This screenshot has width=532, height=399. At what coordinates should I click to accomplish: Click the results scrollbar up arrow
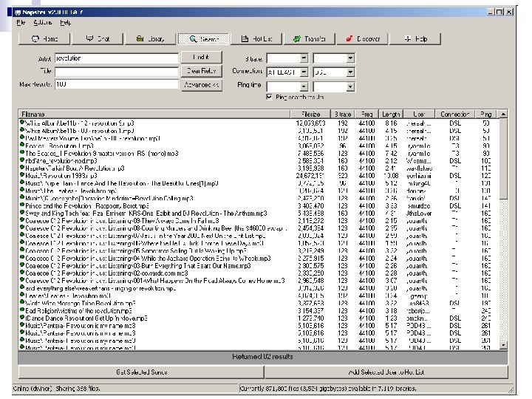point(503,115)
